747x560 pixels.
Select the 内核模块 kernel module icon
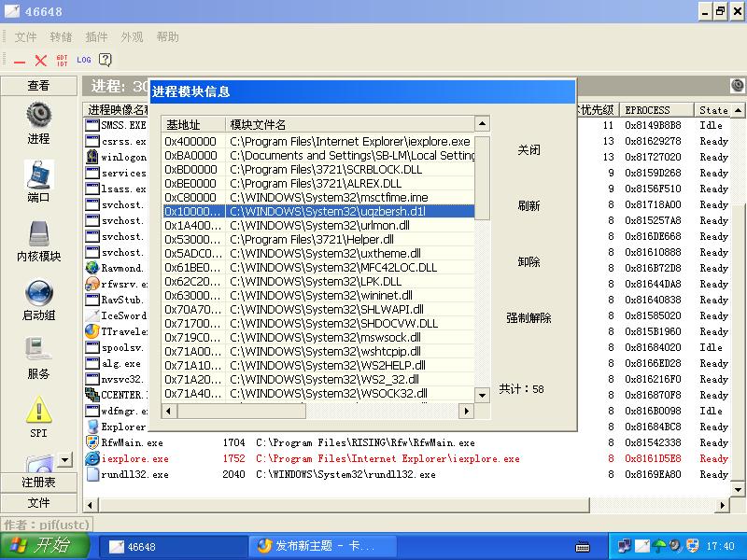[38, 232]
